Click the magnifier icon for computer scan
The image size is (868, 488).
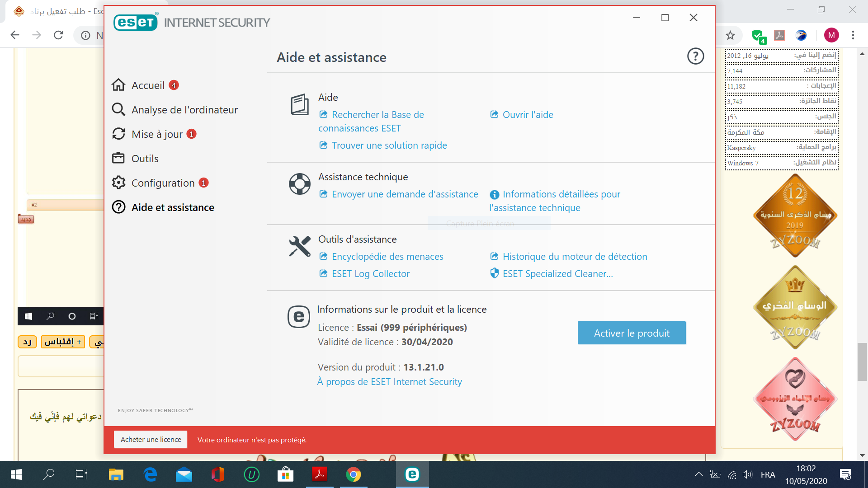click(x=118, y=109)
